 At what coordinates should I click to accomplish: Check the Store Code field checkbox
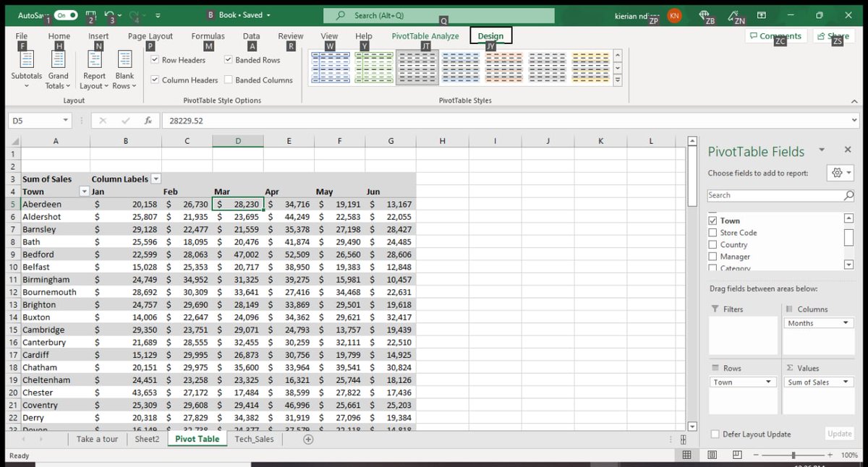713,233
